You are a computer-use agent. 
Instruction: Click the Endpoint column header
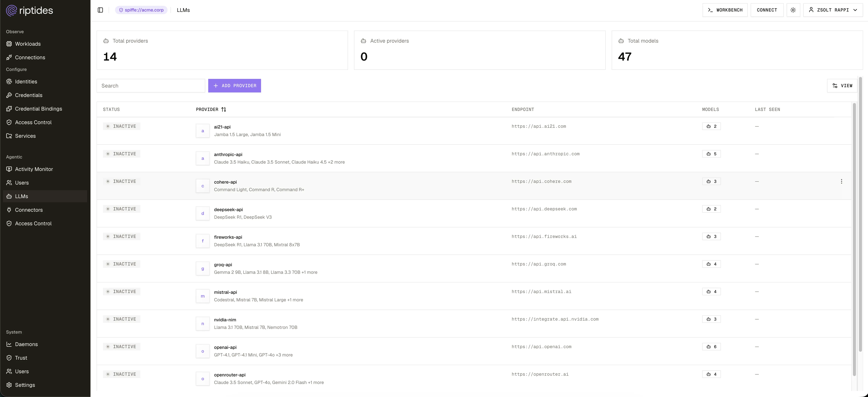click(523, 109)
